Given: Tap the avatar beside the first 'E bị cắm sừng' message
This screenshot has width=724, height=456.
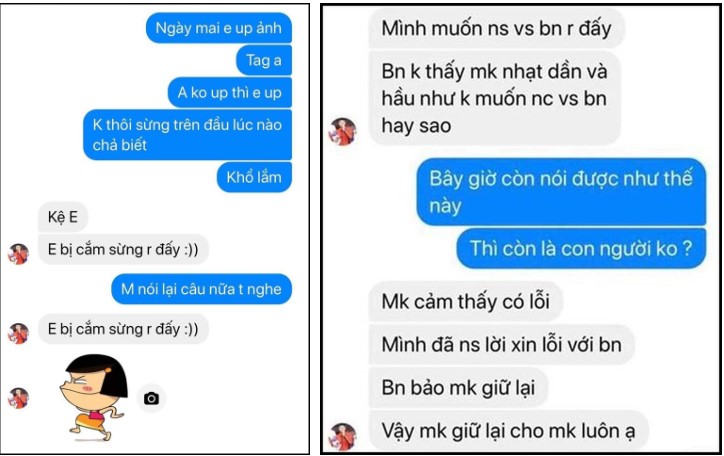Looking at the screenshot, I should pos(18,254).
